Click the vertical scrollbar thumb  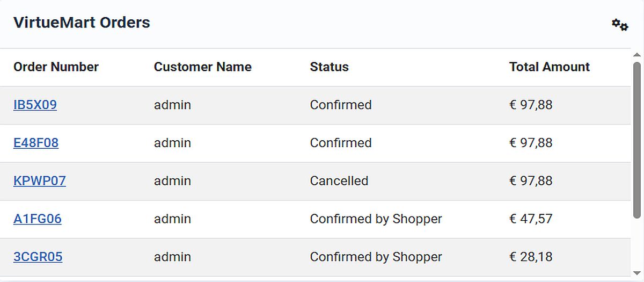(x=637, y=140)
